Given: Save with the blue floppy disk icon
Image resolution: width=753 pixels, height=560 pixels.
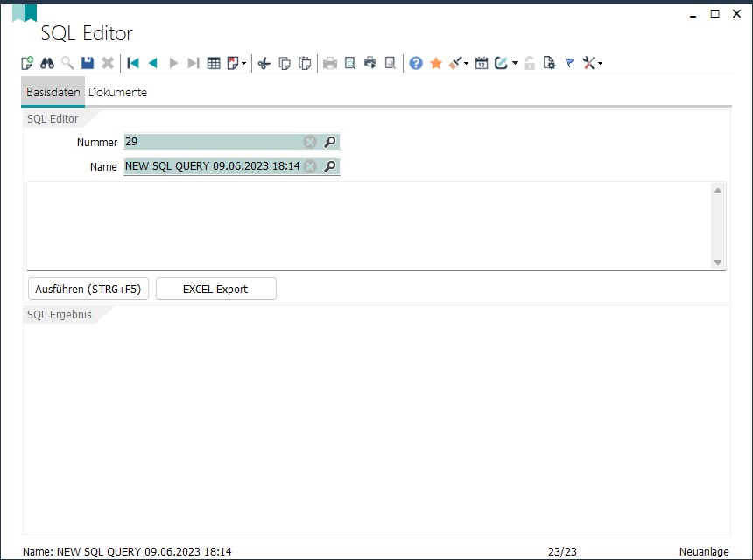Looking at the screenshot, I should pos(88,63).
